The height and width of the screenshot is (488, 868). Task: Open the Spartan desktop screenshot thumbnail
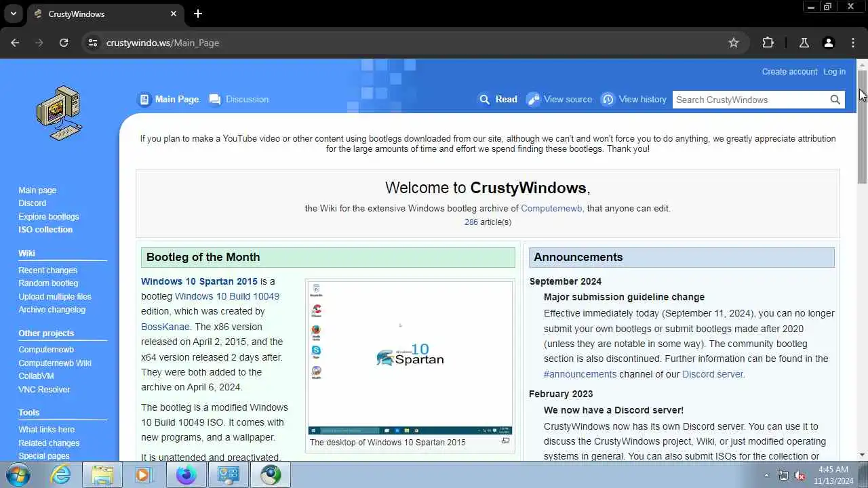tap(410, 358)
